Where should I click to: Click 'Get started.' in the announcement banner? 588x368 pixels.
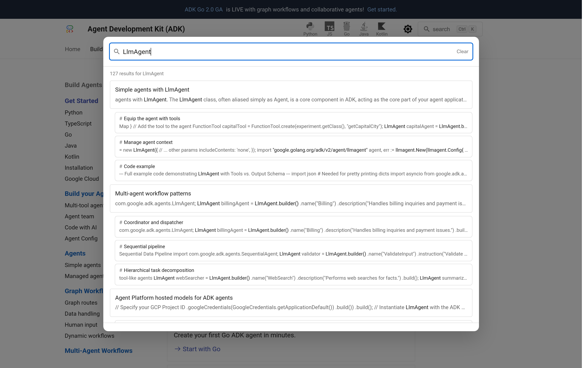382,9
